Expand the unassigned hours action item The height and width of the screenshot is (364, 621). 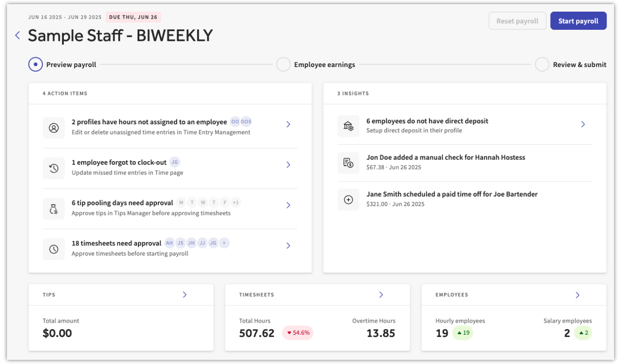[288, 124]
